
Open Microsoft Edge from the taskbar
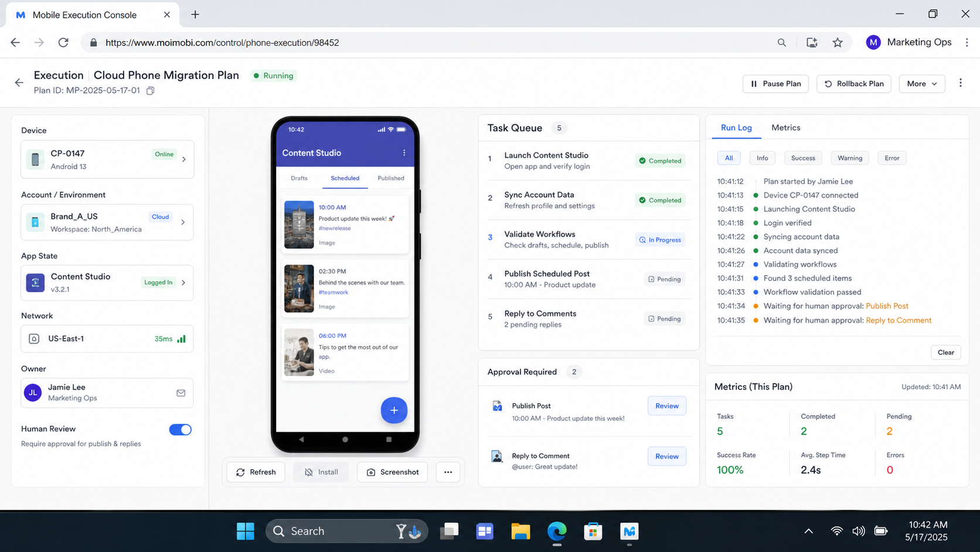pyautogui.click(x=557, y=531)
